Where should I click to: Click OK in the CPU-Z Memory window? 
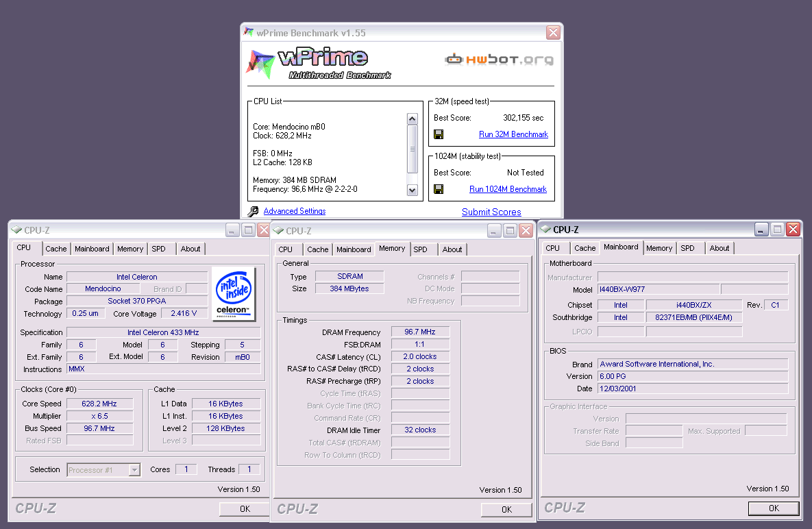(506, 510)
